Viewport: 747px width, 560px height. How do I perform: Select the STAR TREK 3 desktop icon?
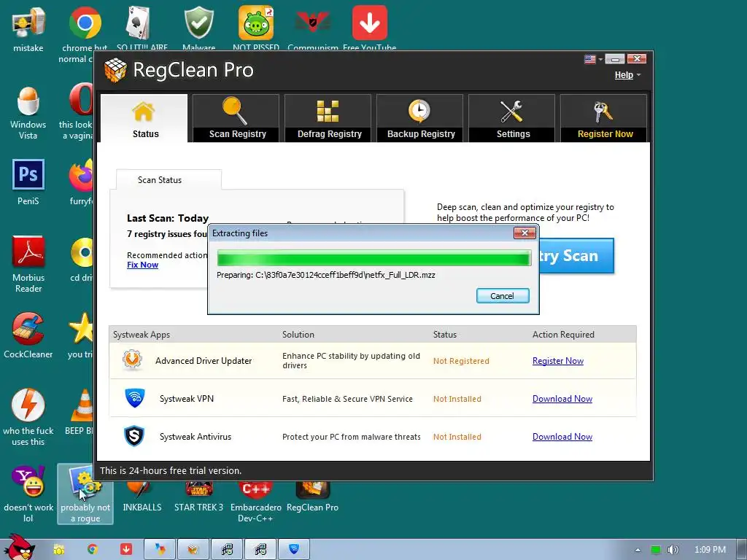(198, 495)
